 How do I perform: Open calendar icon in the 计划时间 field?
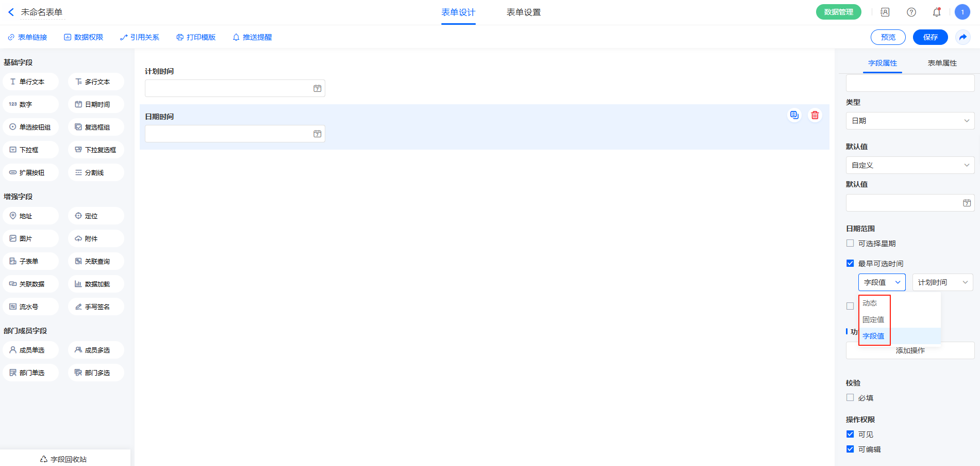tap(317, 88)
